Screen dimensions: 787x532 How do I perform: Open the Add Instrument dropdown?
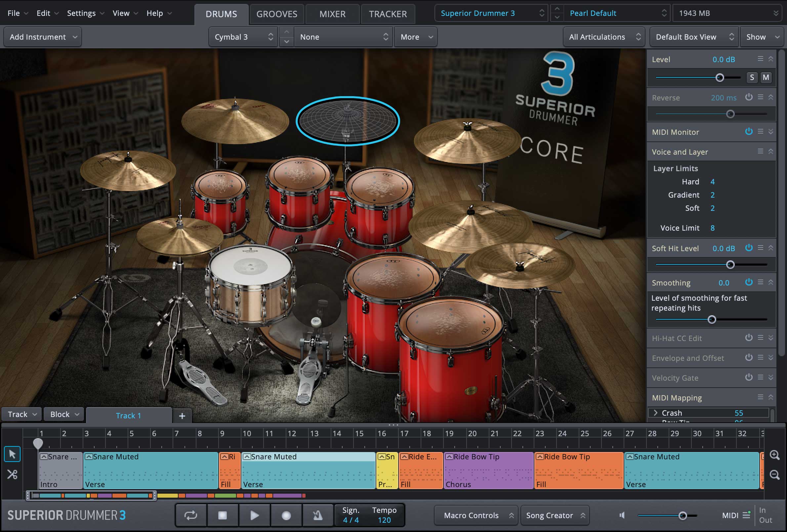coord(43,37)
